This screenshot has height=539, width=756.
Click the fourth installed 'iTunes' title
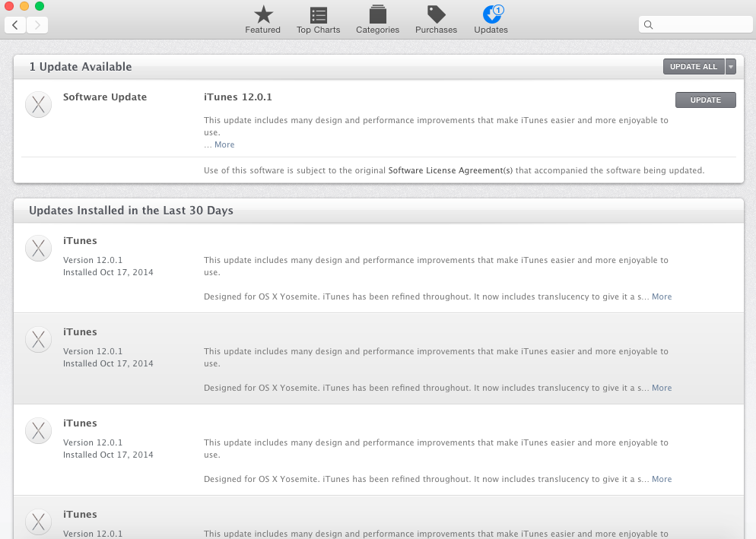(80, 514)
